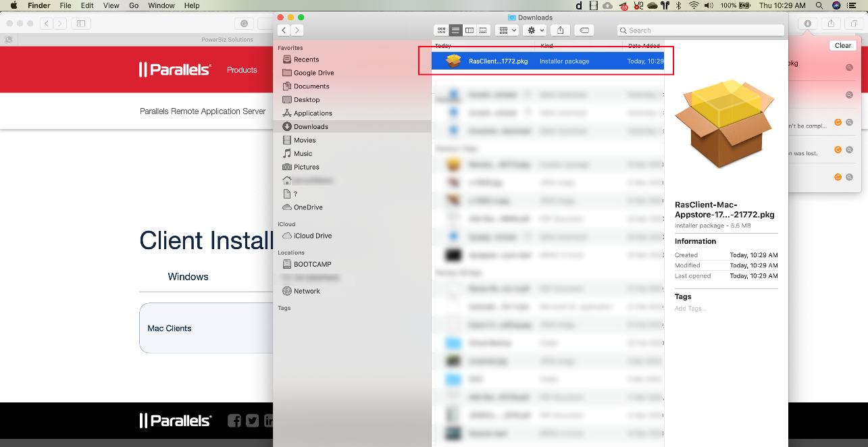This screenshot has height=447, width=868.
Task: Open the Go menu
Action: tap(134, 5)
